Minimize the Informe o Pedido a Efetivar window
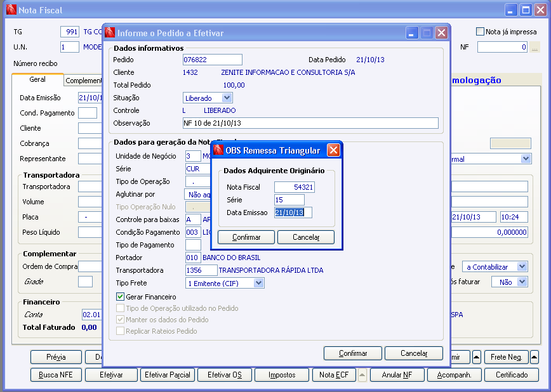 [x=412, y=33]
